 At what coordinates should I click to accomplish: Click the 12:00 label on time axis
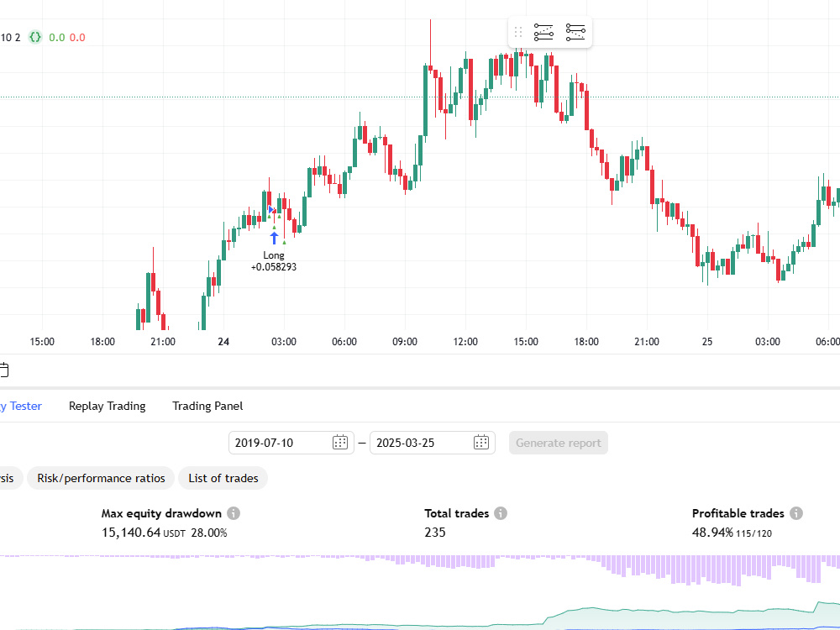[x=465, y=342]
